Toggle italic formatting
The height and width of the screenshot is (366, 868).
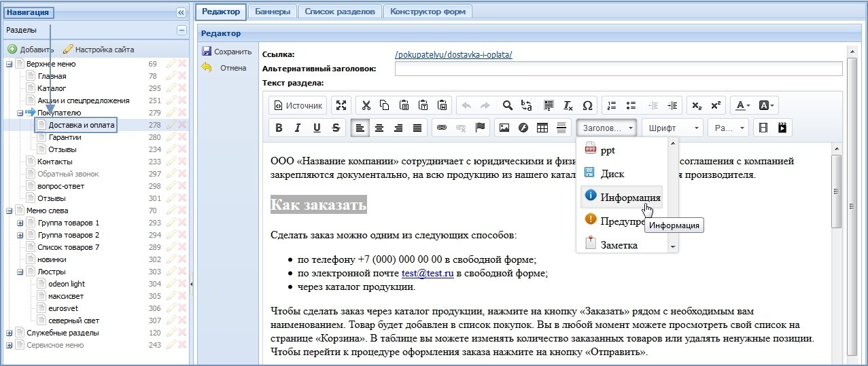[x=298, y=128]
